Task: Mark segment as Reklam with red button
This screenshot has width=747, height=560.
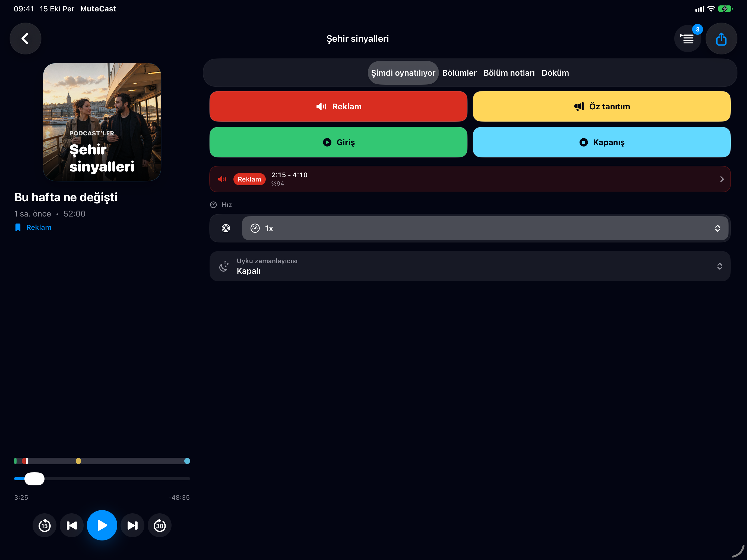Action: pos(338,106)
